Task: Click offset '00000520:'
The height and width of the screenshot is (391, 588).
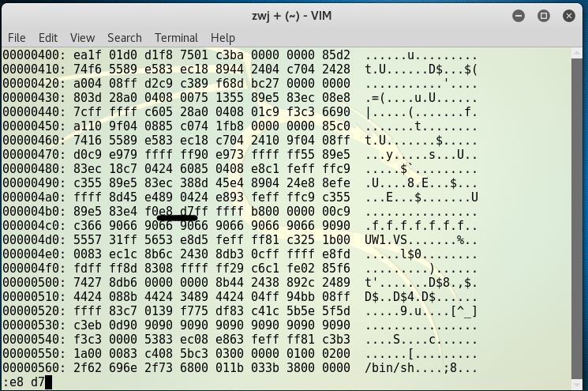Action: 34,311
